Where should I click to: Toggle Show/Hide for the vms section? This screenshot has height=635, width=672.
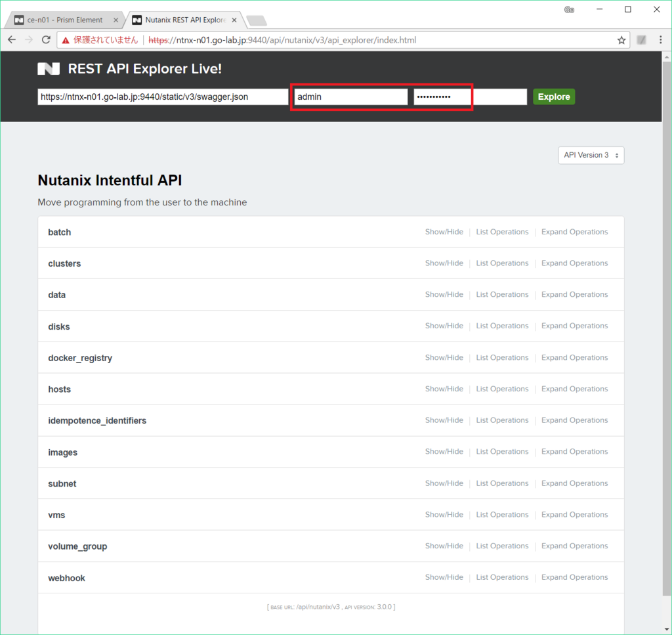point(444,514)
